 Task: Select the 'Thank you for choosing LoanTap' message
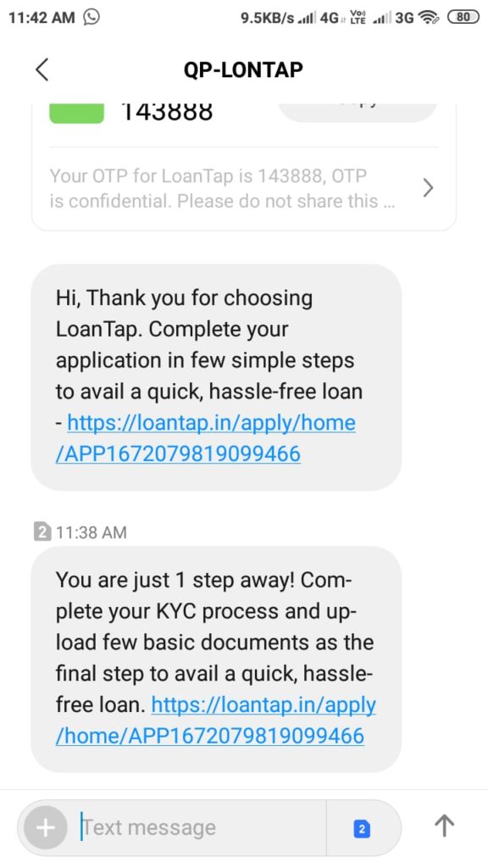216,376
